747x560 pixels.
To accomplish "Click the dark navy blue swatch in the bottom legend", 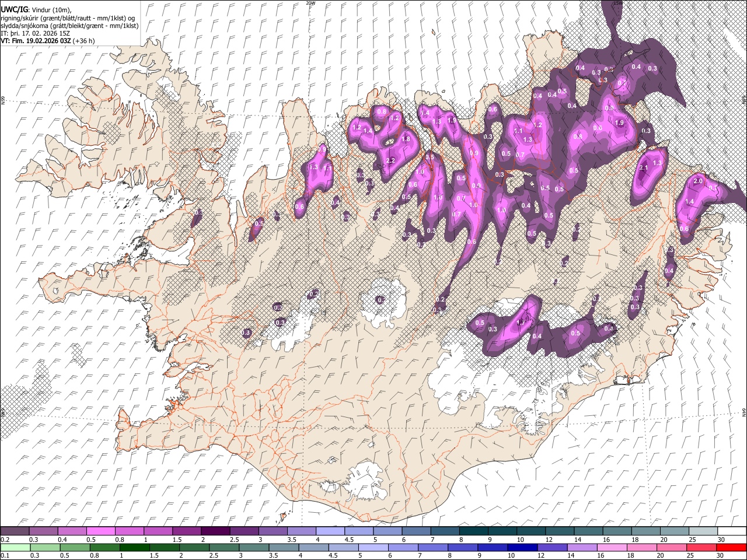I will click(522, 547).
